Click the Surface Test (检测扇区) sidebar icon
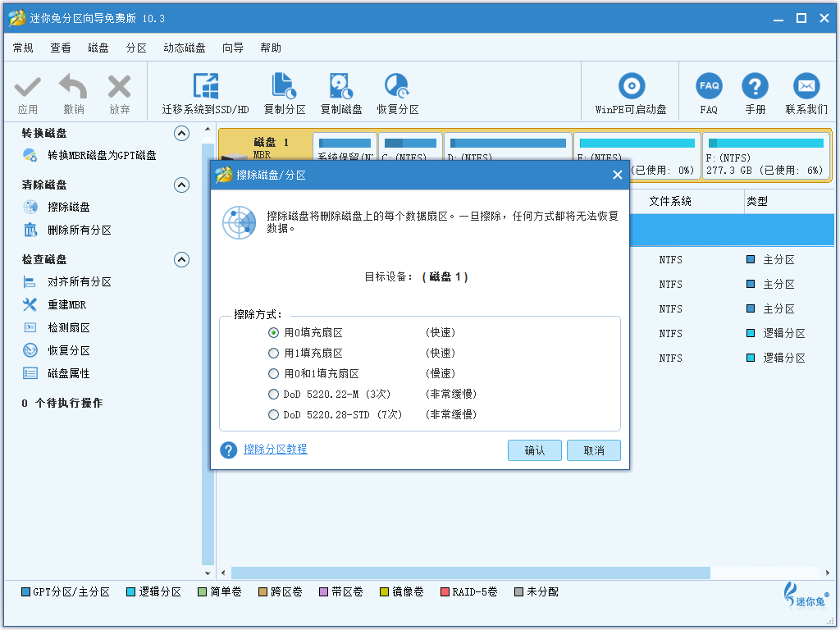The height and width of the screenshot is (630, 840). coord(30,327)
